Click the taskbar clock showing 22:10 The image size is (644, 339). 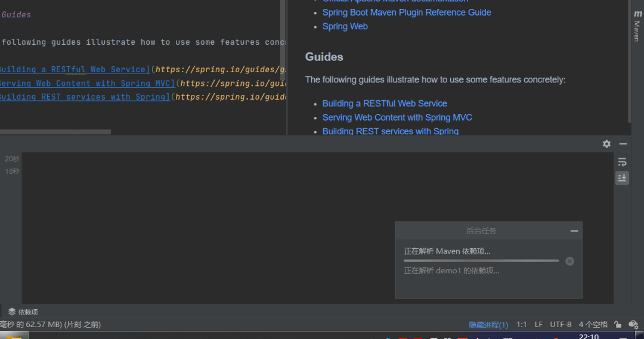589,337
